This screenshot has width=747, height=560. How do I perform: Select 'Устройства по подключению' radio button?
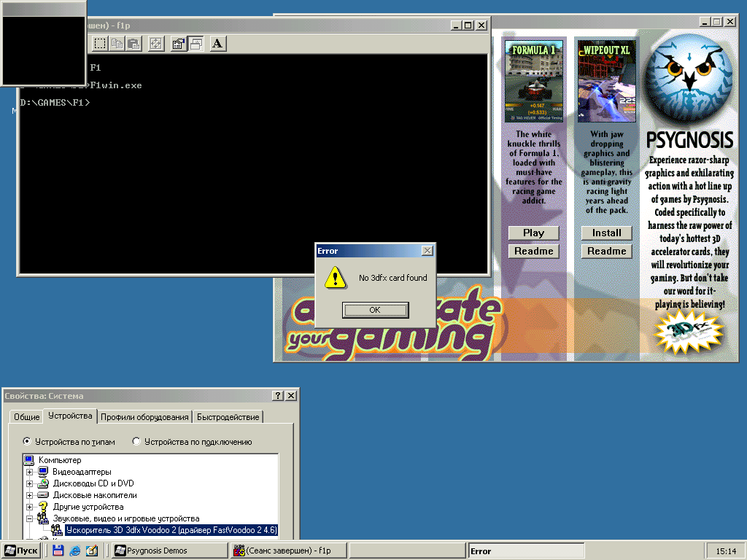point(136,441)
